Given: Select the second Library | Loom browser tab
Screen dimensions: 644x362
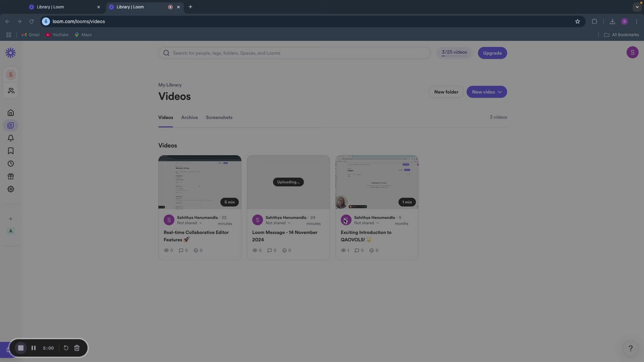Looking at the screenshot, I should click(144, 7).
